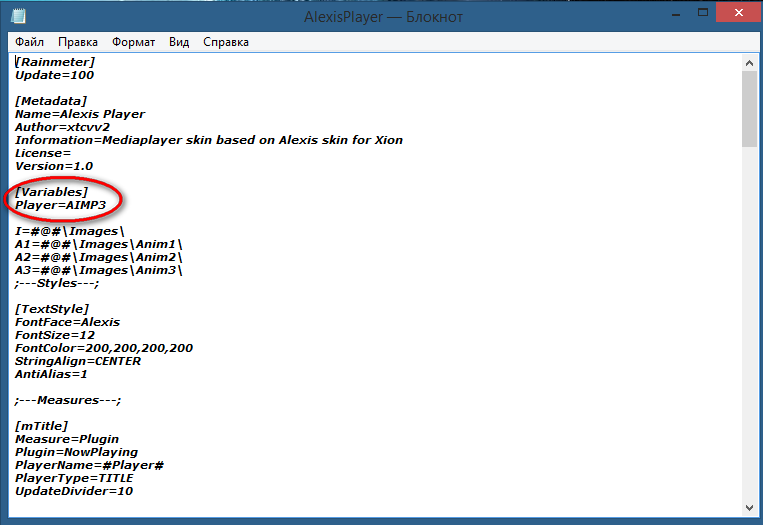The image size is (763, 525).
Task: Open the Вид menu
Action: click(179, 42)
